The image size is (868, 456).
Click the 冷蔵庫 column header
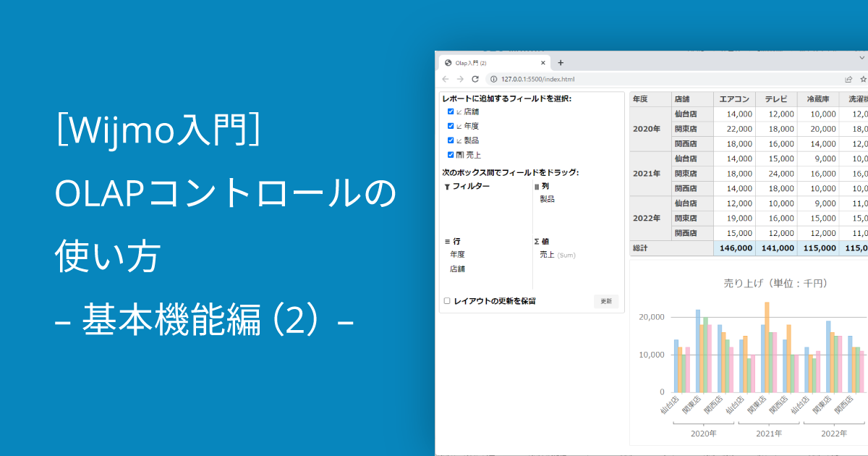[x=818, y=99]
